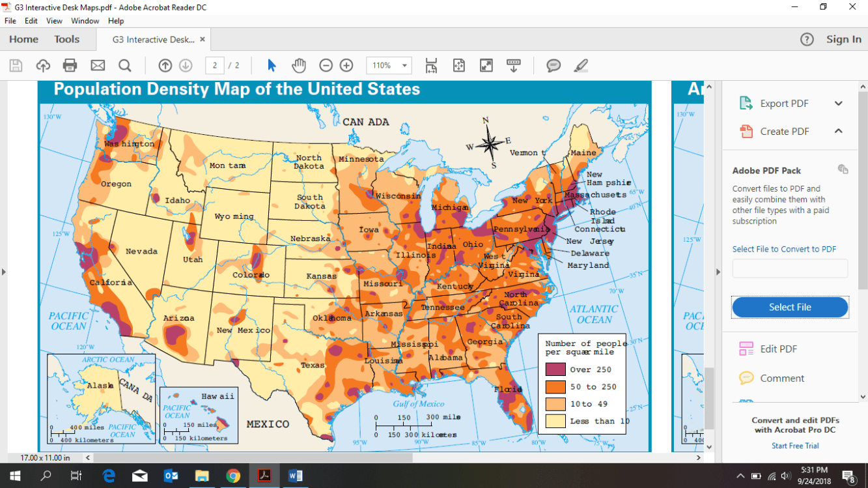Image resolution: width=868 pixels, height=488 pixels.
Task: Go to previous page arrow
Action: 165,65
